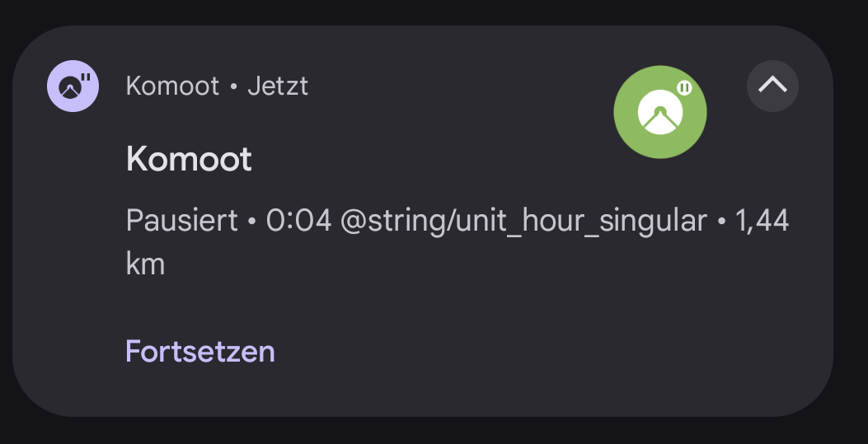Collapse the notification with the chevron
Screen dimensions: 868x444
click(772, 86)
